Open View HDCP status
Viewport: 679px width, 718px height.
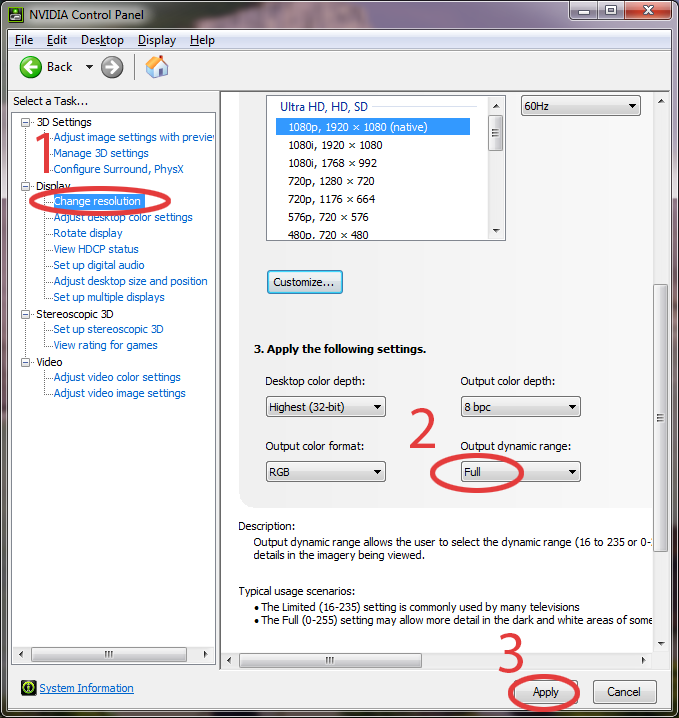[x=96, y=249]
